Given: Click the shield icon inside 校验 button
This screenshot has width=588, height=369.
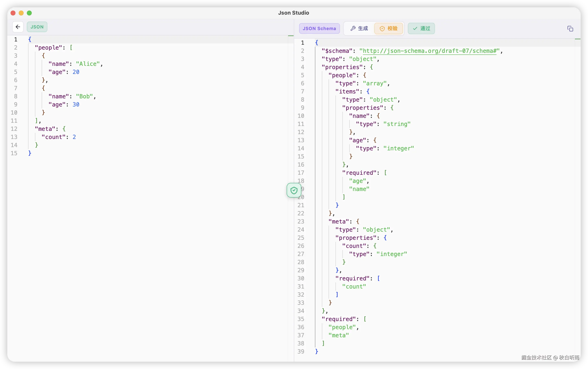Looking at the screenshot, I should tap(382, 29).
